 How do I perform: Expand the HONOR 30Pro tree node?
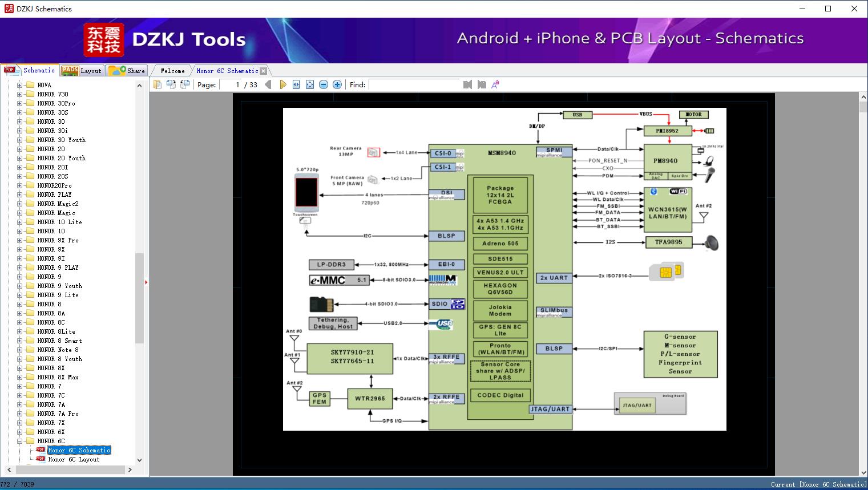coord(19,103)
